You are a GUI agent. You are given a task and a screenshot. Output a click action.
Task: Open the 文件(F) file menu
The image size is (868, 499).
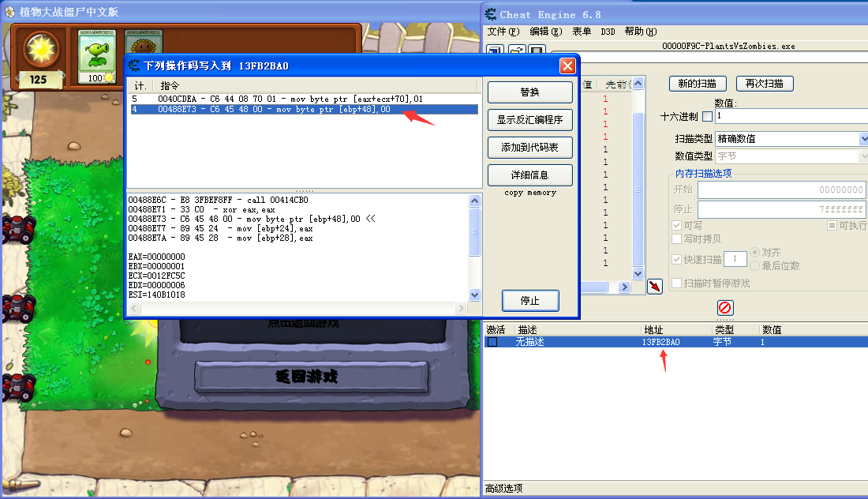[503, 32]
